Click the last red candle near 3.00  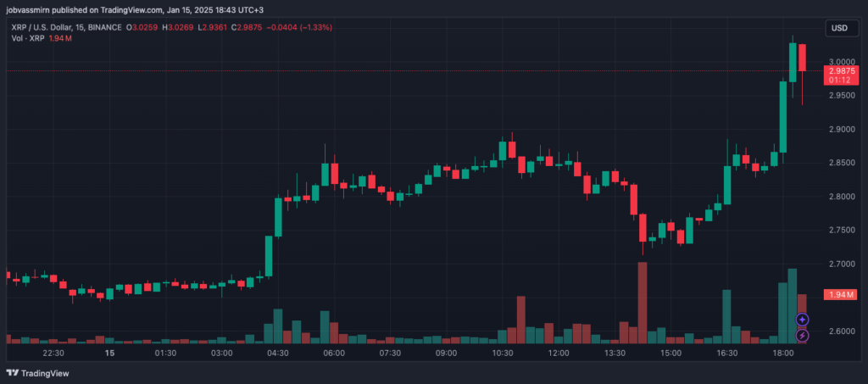coord(802,61)
